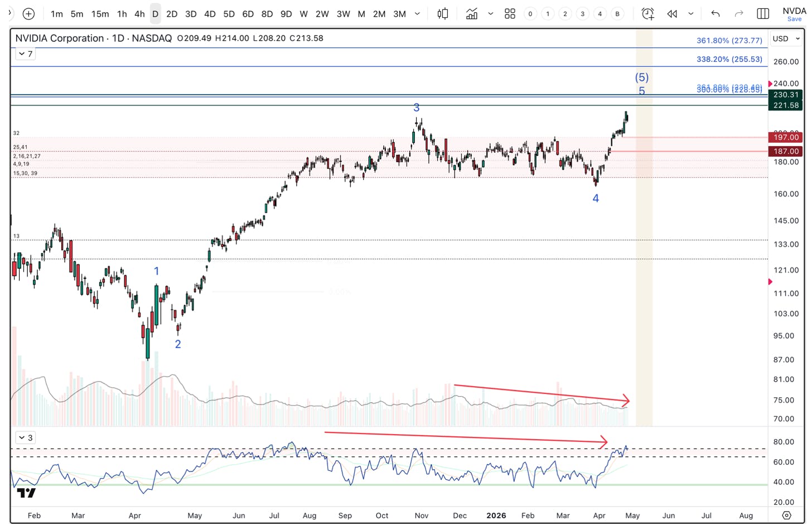The width and height of the screenshot is (812, 530).
Task: Click the red 187.00 price label
Action: (786, 151)
